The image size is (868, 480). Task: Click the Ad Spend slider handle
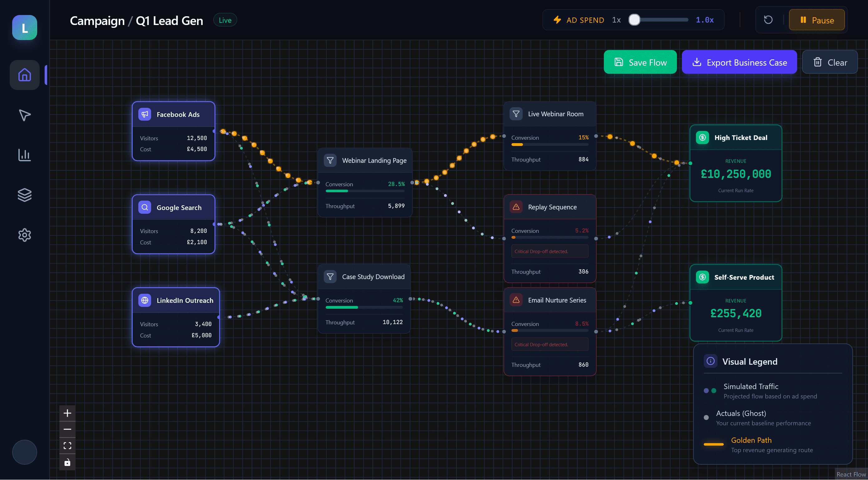(634, 20)
